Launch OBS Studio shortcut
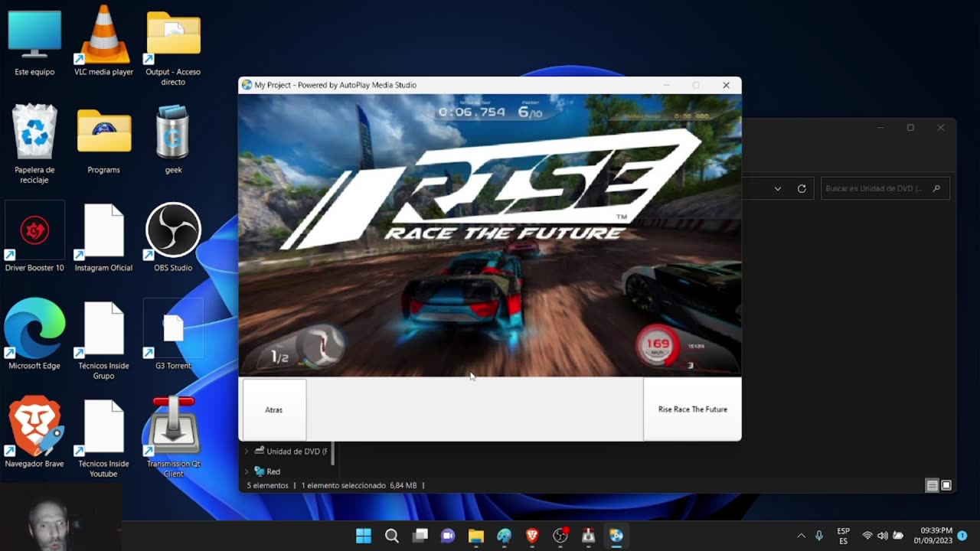 point(173,237)
